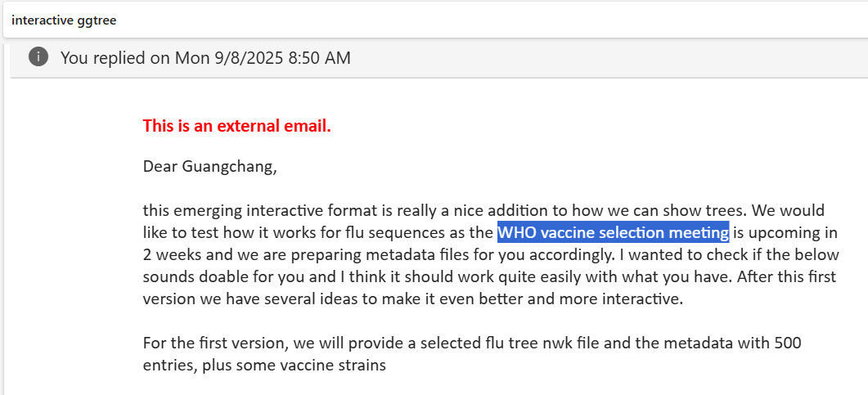Click the number '500' in the message
Image resolution: width=868 pixels, height=395 pixels.
pyautogui.click(x=785, y=343)
